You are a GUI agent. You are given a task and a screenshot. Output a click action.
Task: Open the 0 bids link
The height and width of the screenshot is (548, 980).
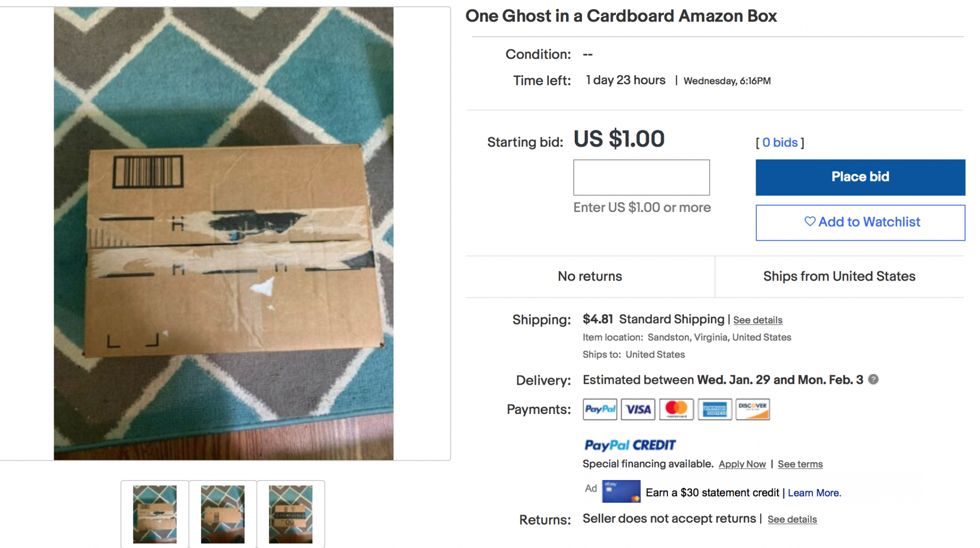(x=780, y=143)
